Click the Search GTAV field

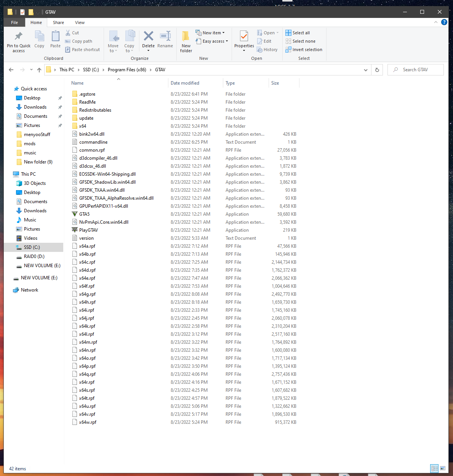coord(416,70)
